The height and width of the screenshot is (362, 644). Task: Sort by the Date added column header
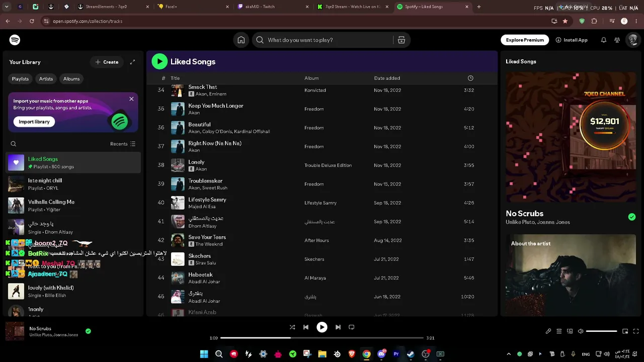tap(387, 78)
